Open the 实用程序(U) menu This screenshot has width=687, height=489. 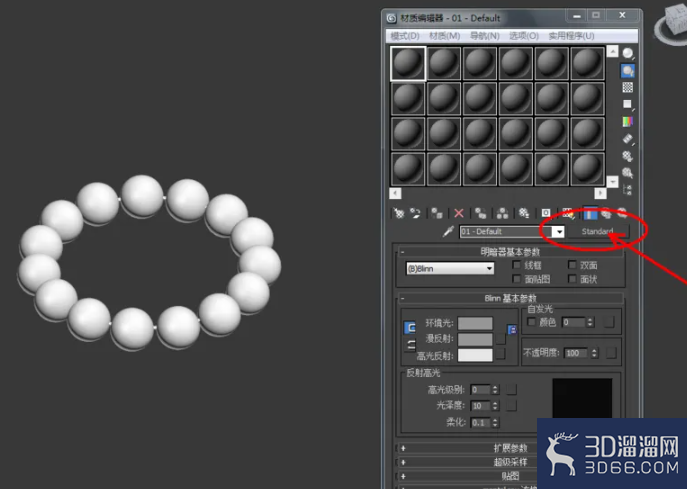pyautogui.click(x=571, y=36)
